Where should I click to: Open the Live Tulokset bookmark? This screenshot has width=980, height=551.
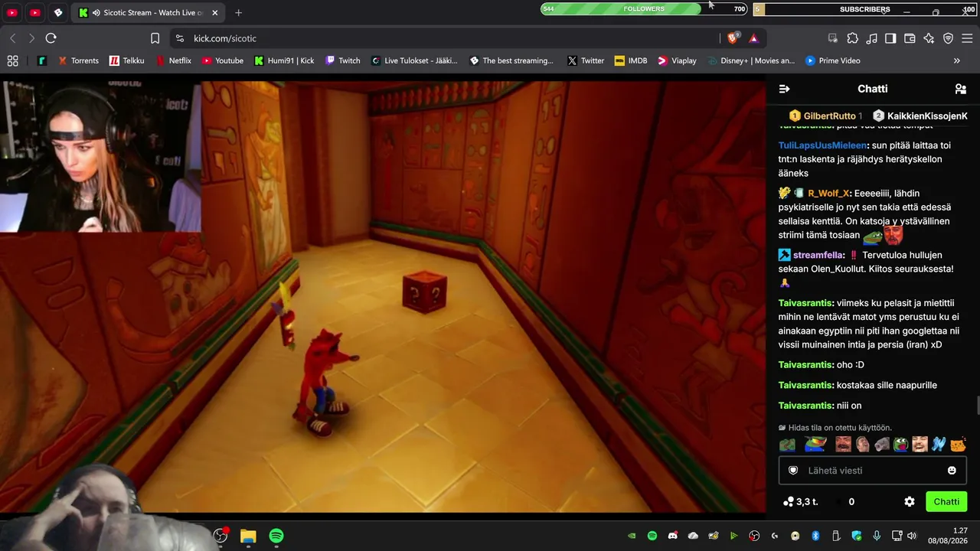414,60
